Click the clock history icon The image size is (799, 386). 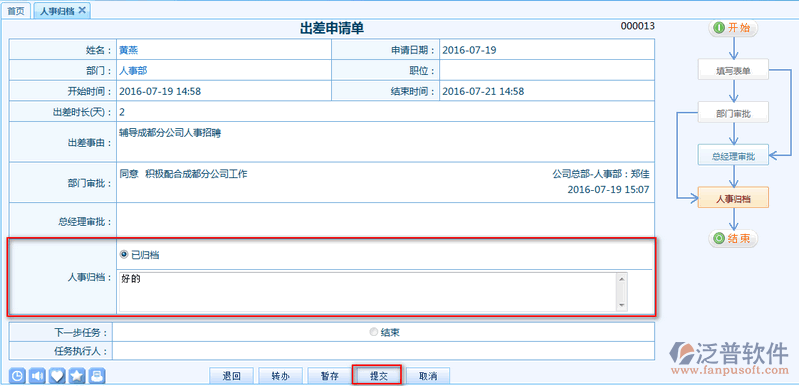coord(17,376)
